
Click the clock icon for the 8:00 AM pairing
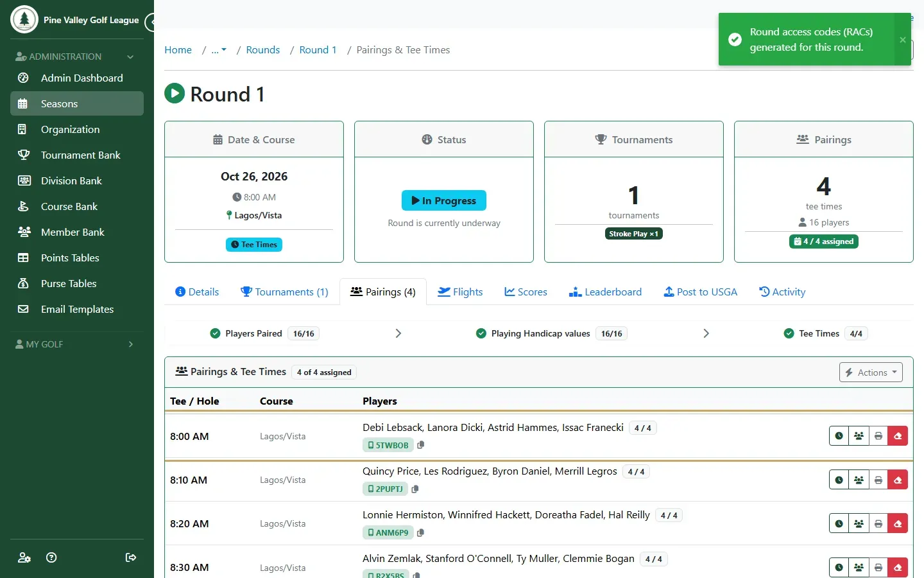(x=839, y=436)
